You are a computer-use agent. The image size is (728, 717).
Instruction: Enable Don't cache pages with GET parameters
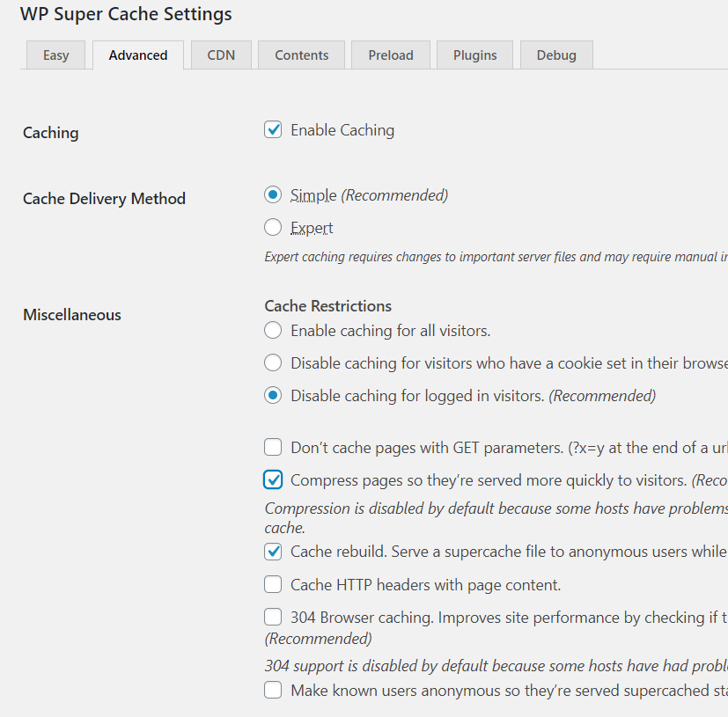[x=273, y=448]
